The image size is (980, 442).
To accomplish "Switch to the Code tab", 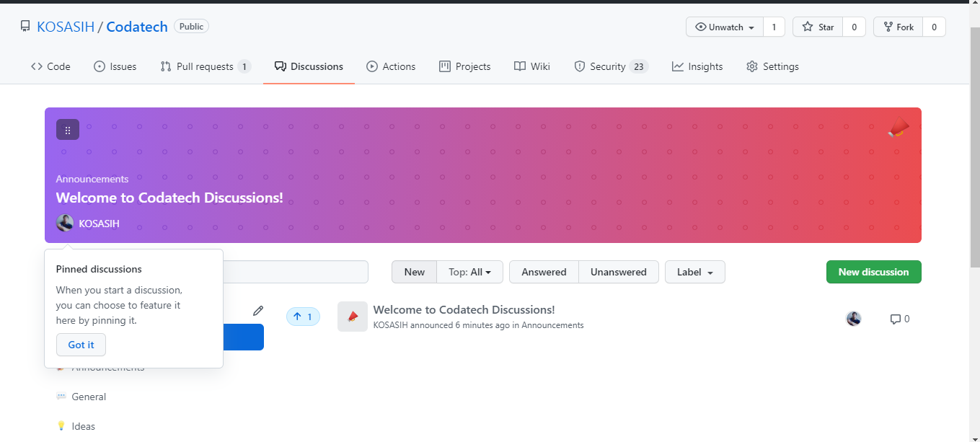I will 50,66.
